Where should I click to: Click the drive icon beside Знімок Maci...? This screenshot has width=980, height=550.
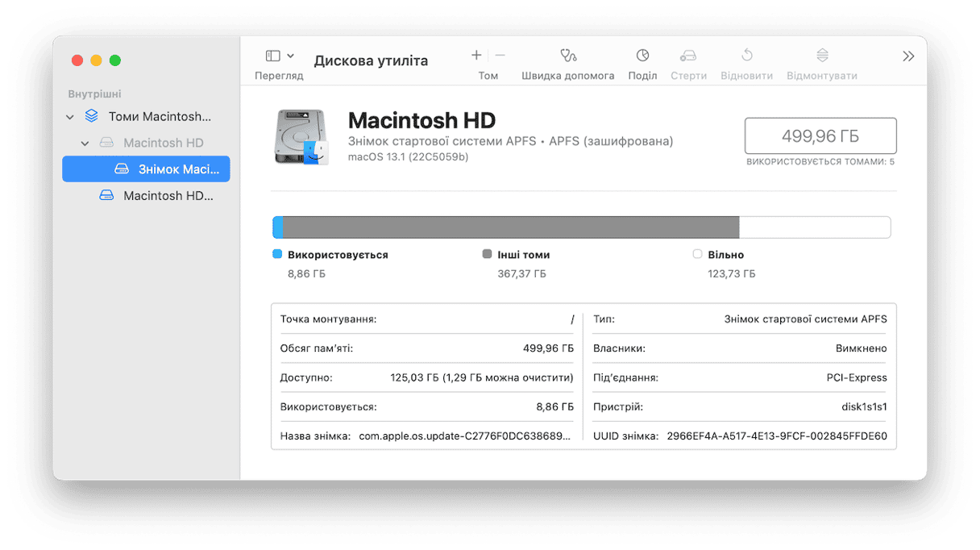[122, 169]
